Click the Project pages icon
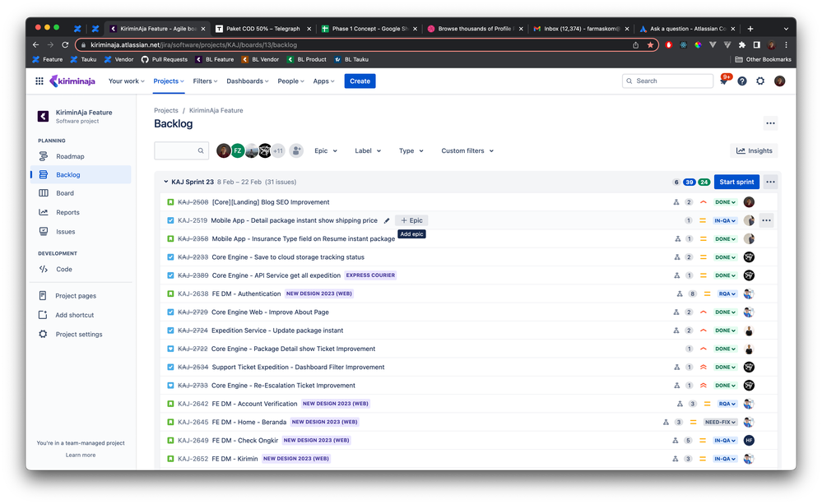The width and height of the screenshot is (822, 504). 43,296
